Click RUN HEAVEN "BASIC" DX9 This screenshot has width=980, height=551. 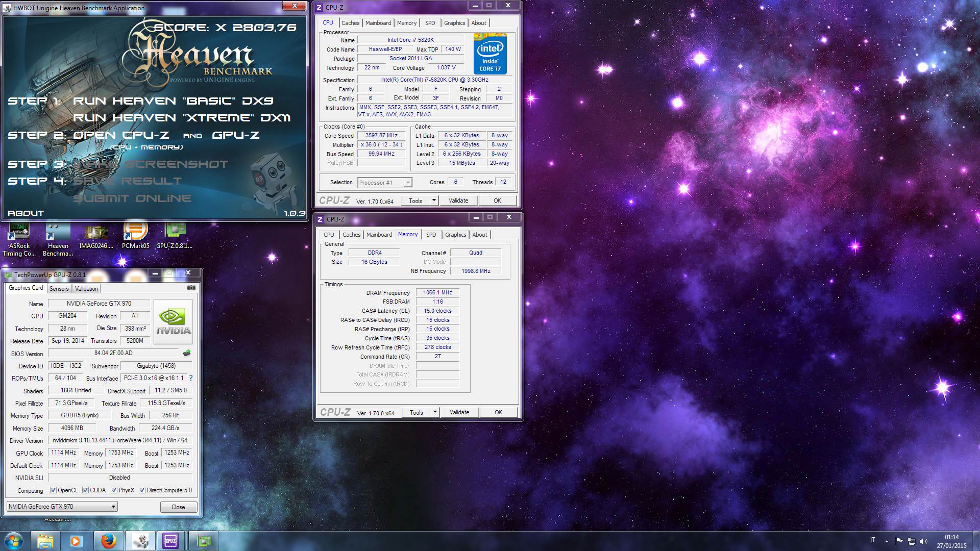coord(173,101)
